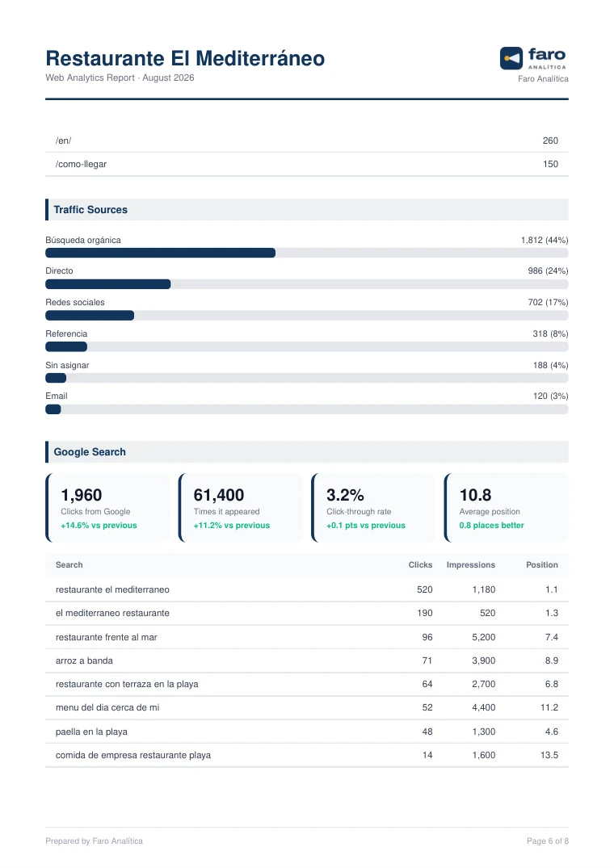
Task: Click the 702 (17%) value
Action: (548, 302)
